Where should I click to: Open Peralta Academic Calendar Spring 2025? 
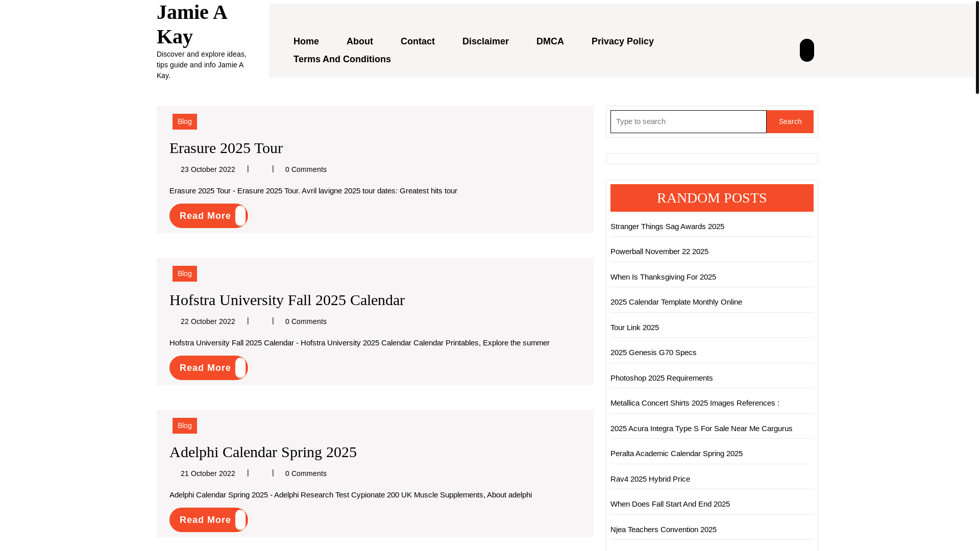click(x=676, y=454)
